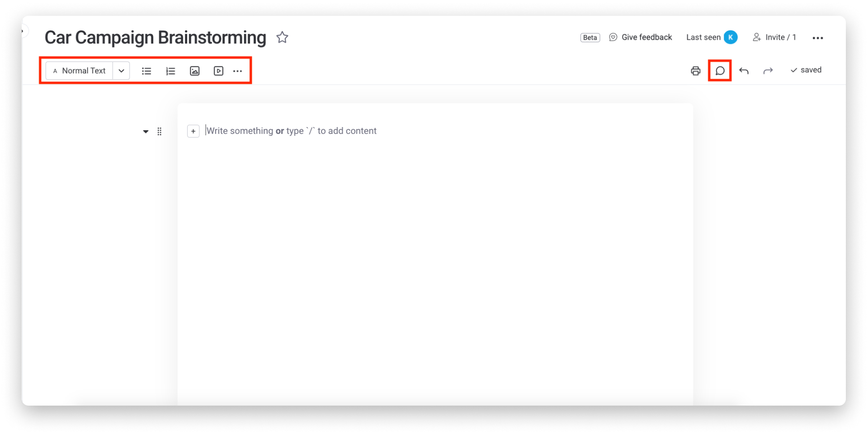Image resolution: width=868 pixels, height=435 pixels.
Task: Favorite the doc with the star icon
Action: pyautogui.click(x=282, y=37)
